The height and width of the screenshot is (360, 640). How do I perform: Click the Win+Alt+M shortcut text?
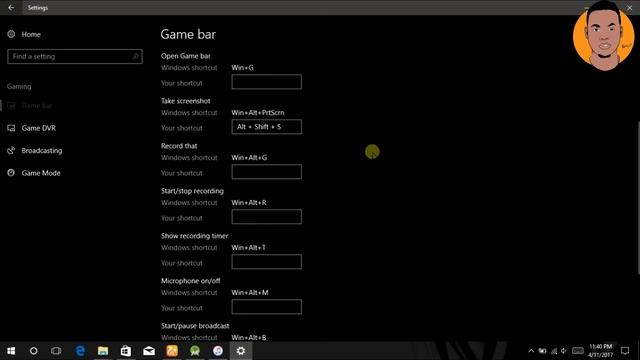(250, 292)
